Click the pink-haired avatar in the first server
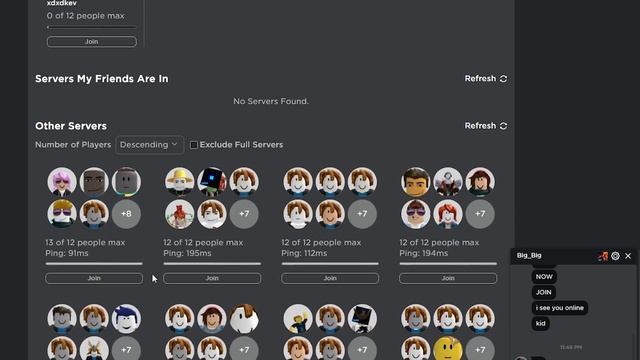The image size is (640, 360). tap(62, 182)
